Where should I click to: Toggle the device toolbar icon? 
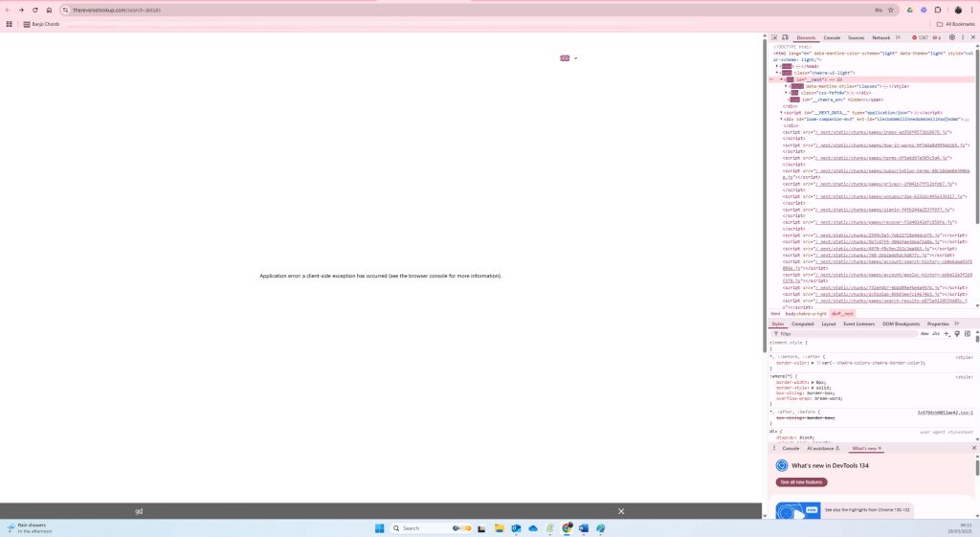pyautogui.click(x=786, y=37)
